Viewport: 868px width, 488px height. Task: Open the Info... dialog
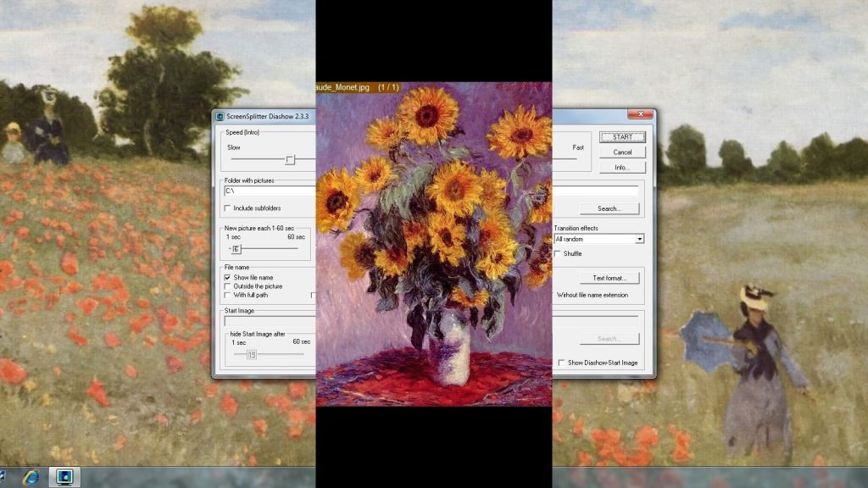coord(622,167)
